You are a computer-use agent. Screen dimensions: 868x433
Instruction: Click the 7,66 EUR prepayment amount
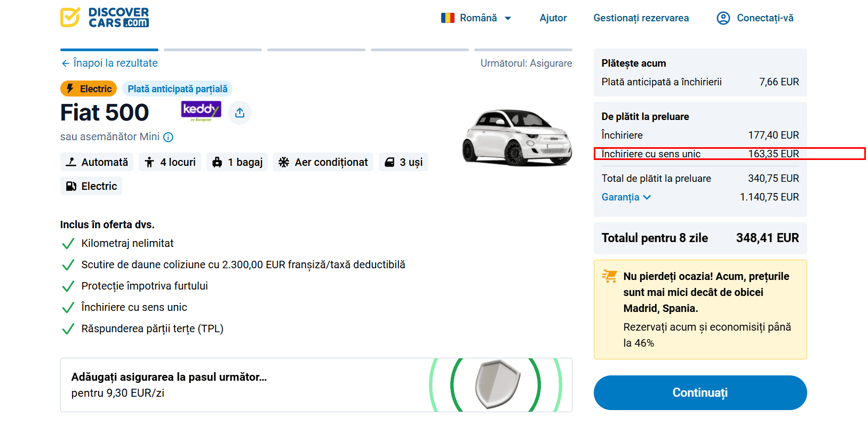(779, 82)
